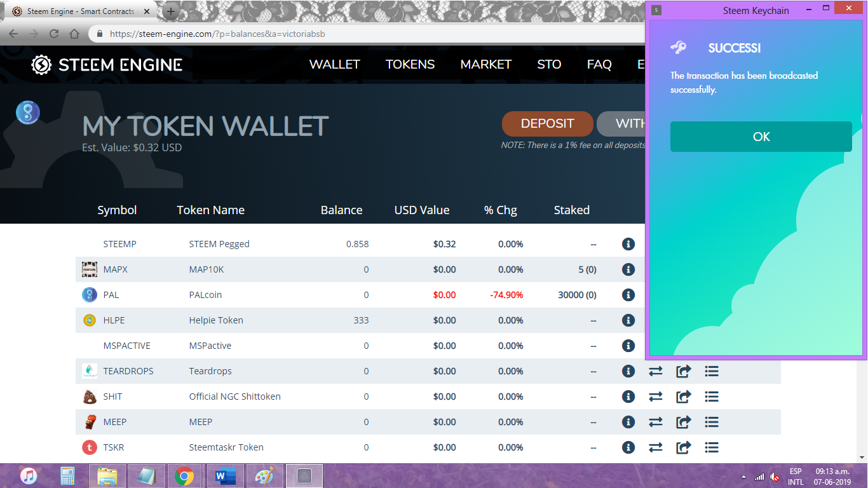This screenshot has height=488, width=868.
Task: Click the Est. Value $0.32 USD text
Action: 132,147
